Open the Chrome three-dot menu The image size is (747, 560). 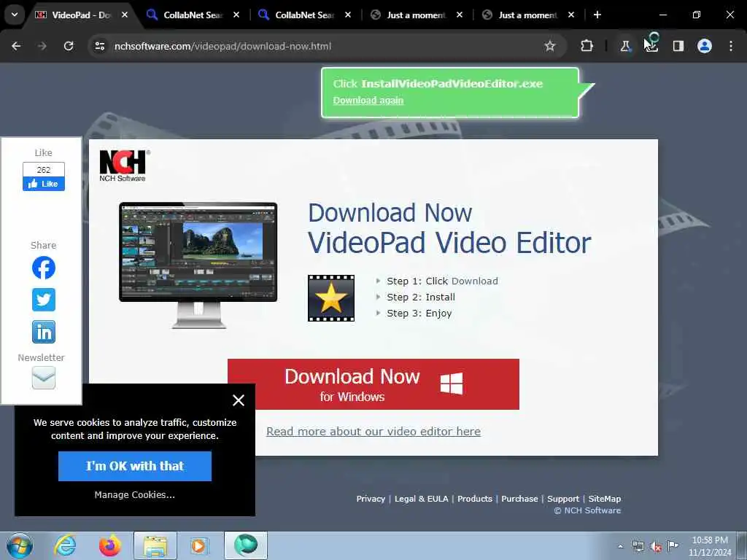pos(731,46)
